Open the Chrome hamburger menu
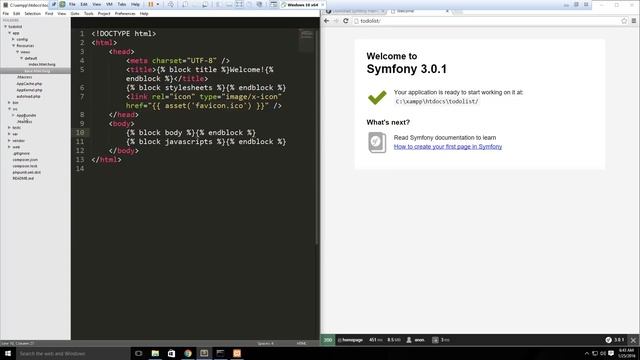Image resolution: width=640 pixels, height=360 pixels. pyautogui.click(x=634, y=21)
